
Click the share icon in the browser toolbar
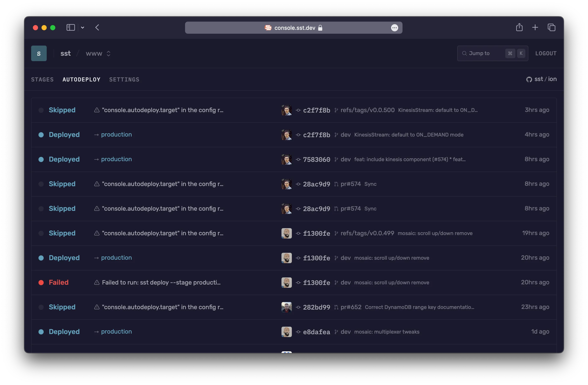[519, 27]
